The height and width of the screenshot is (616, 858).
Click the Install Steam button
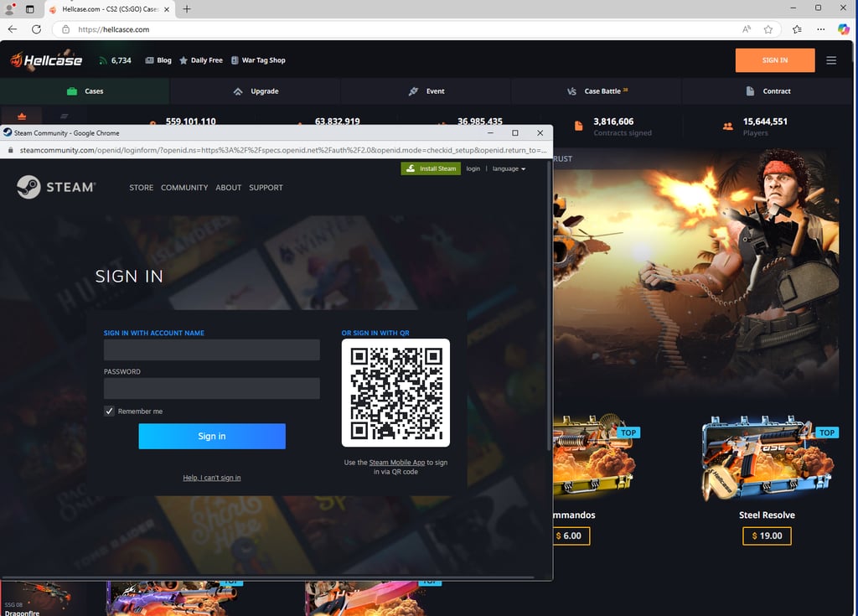click(x=431, y=168)
